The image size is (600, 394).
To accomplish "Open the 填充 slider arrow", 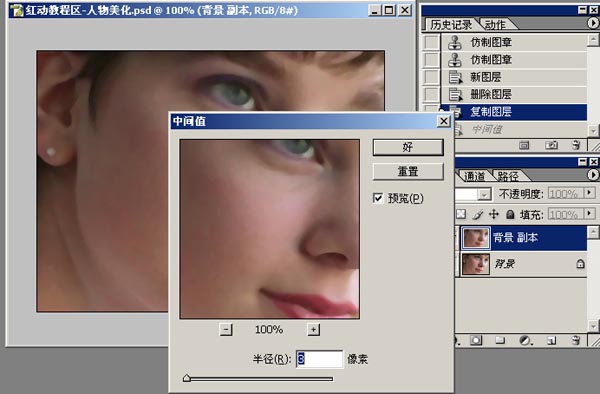I will (590, 213).
